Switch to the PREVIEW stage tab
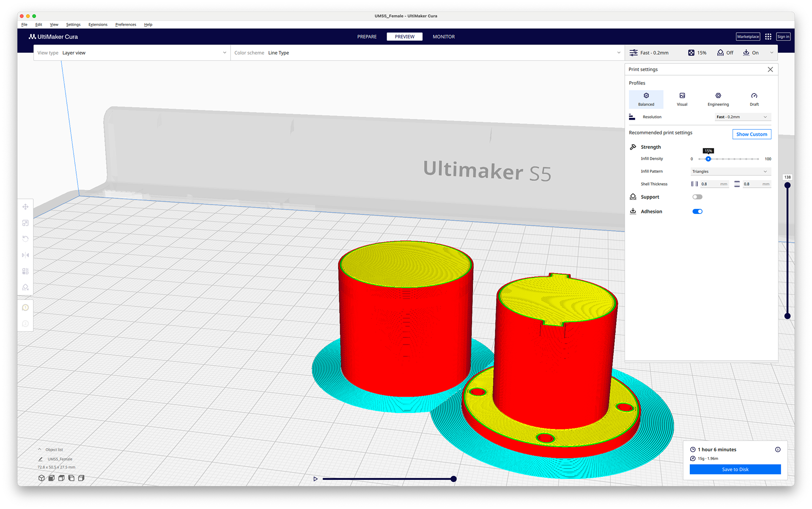812x509 pixels. click(405, 37)
